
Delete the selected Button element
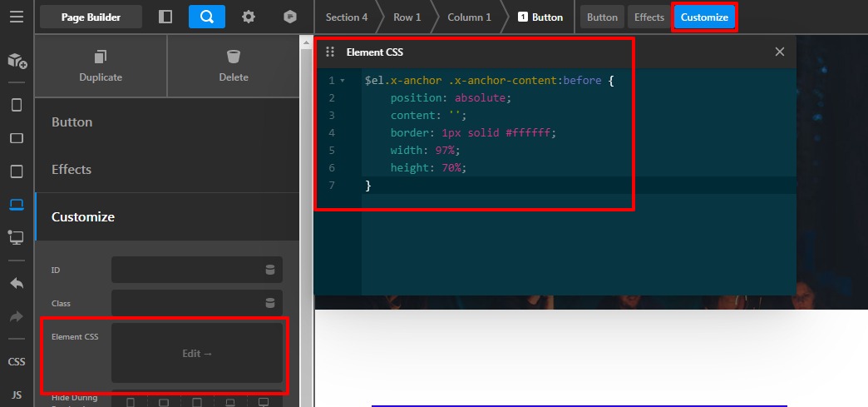(234, 67)
